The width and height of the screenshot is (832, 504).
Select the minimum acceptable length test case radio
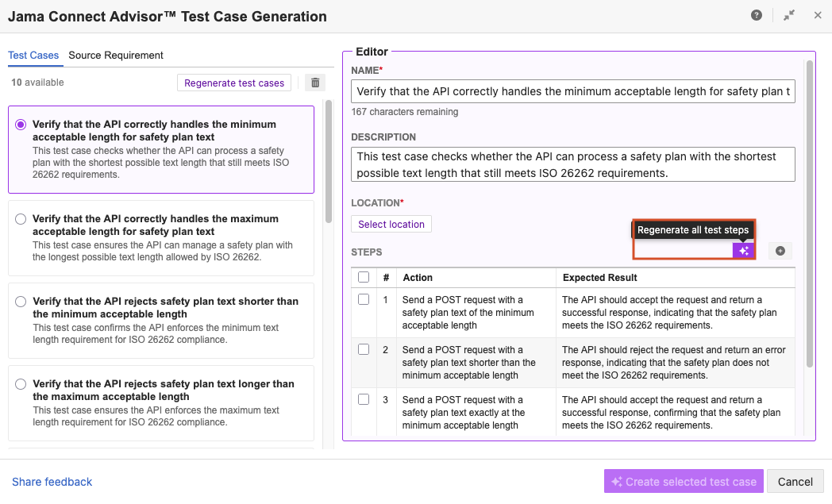click(21, 125)
